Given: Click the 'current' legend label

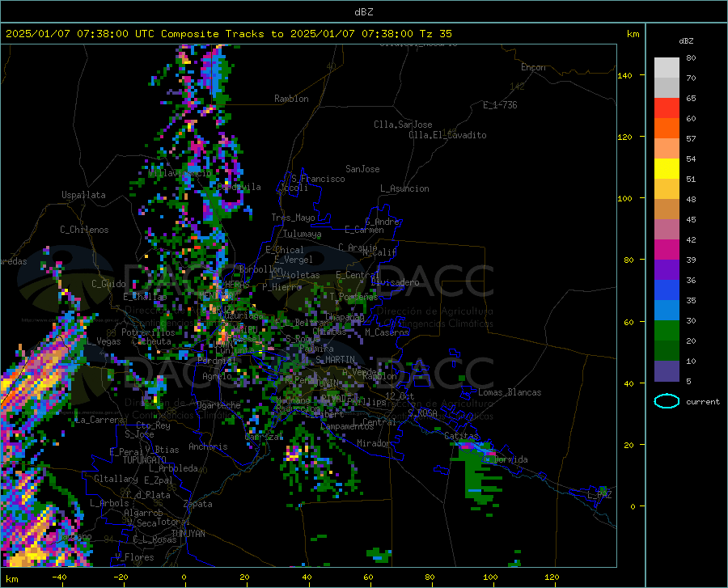Looking at the screenshot, I should (x=703, y=402).
